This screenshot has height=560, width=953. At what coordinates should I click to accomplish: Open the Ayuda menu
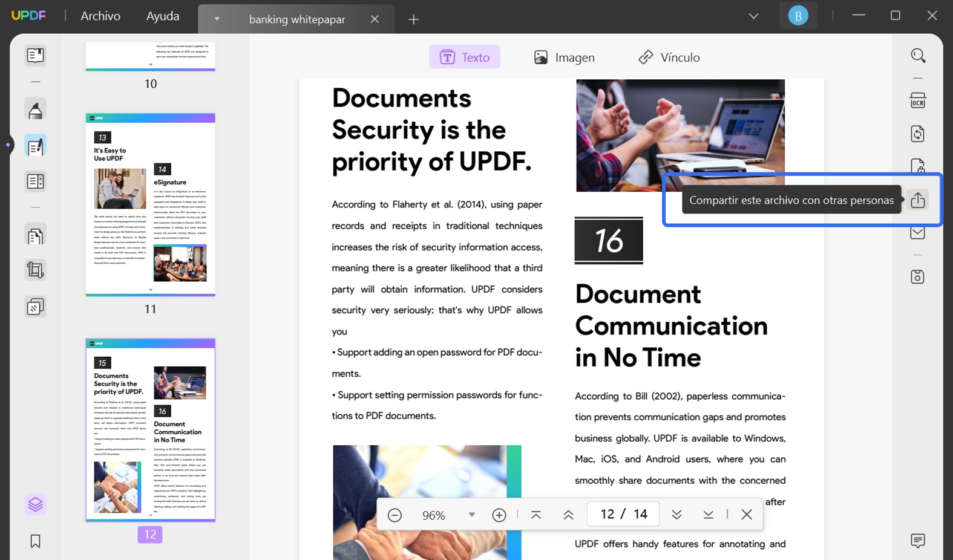tap(163, 16)
